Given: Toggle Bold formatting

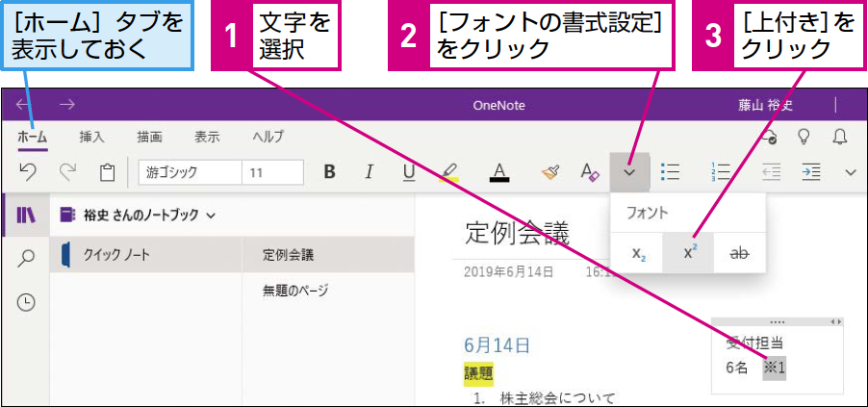Looking at the screenshot, I should pos(329,172).
